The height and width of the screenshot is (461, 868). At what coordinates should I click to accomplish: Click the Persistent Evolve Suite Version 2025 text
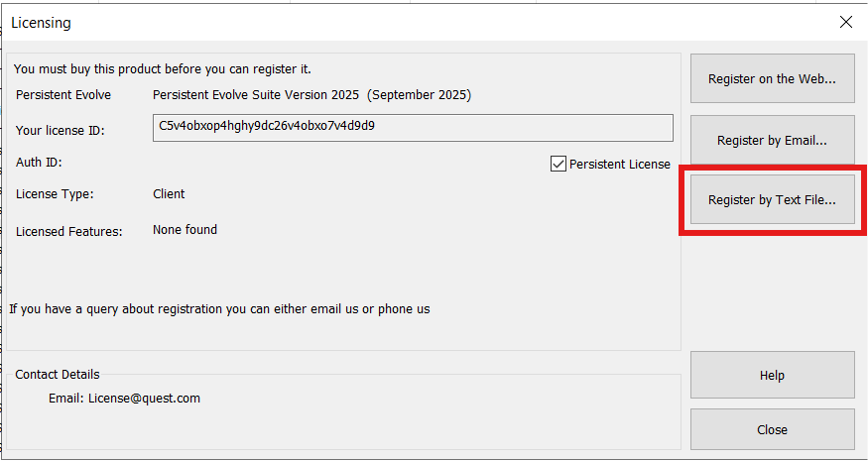tap(311, 95)
